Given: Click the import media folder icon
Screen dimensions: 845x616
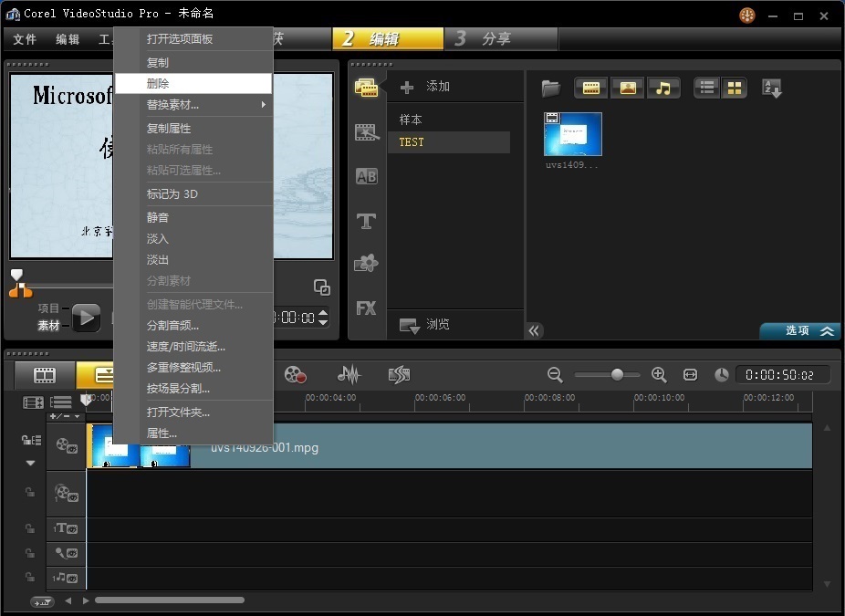Looking at the screenshot, I should pyautogui.click(x=550, y=89).
